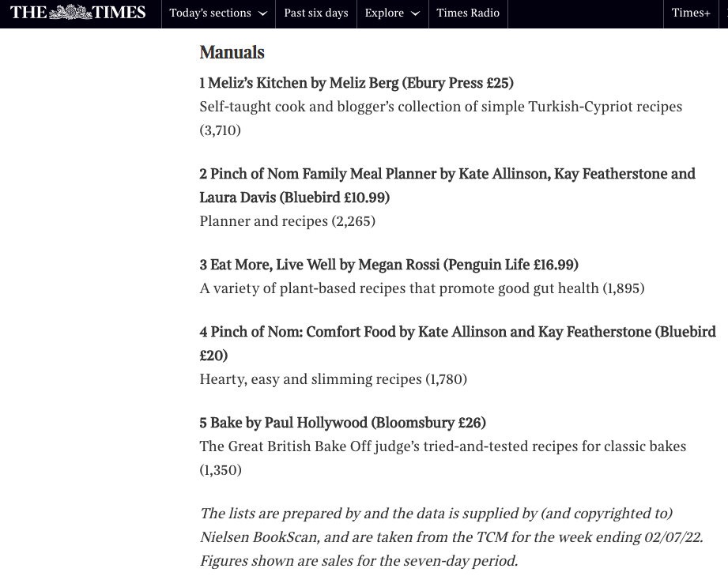Open Today's sections menu
Image resolution: width=728 pixels, height=576 pixels.
218,13
